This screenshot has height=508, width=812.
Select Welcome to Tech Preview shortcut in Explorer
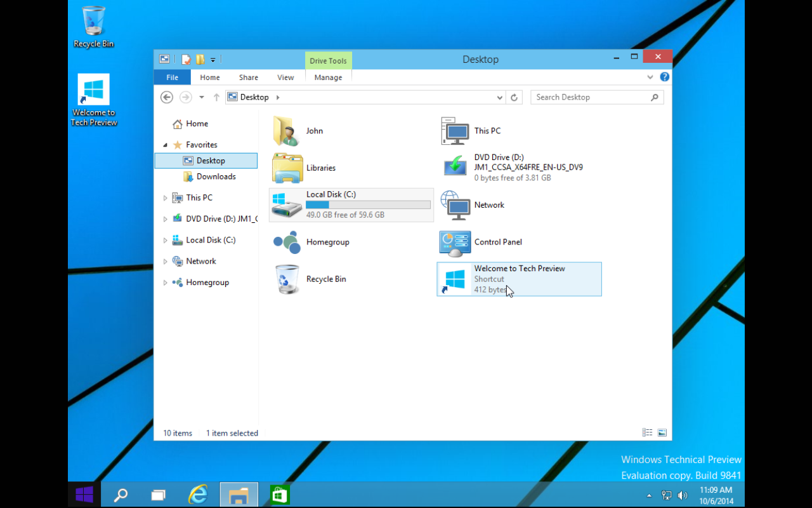coord(519,279)
